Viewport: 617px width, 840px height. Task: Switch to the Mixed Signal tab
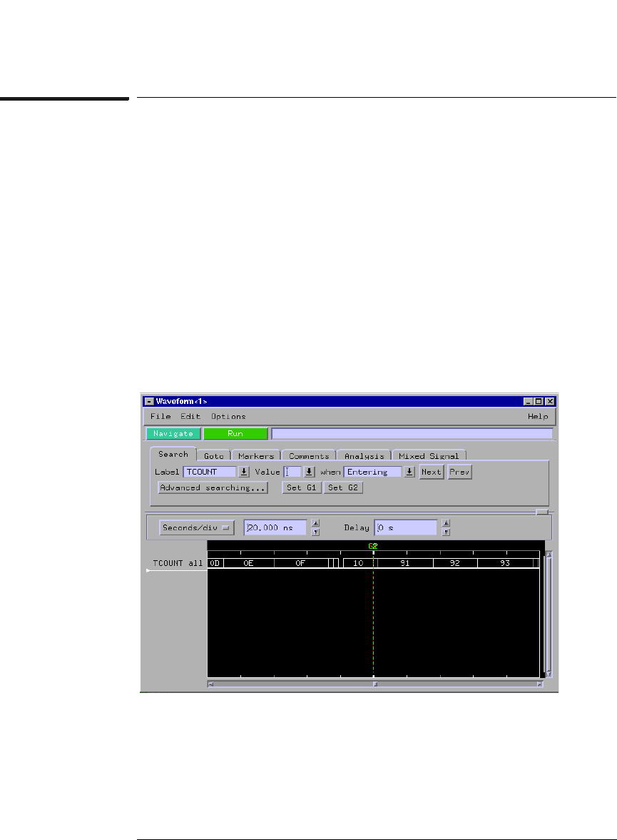coord(429,456)
